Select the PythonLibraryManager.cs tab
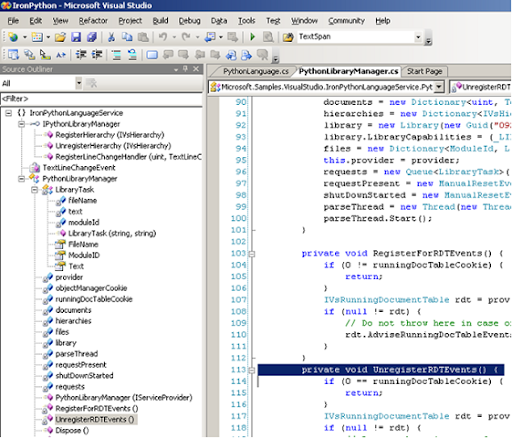 (348, 71)
